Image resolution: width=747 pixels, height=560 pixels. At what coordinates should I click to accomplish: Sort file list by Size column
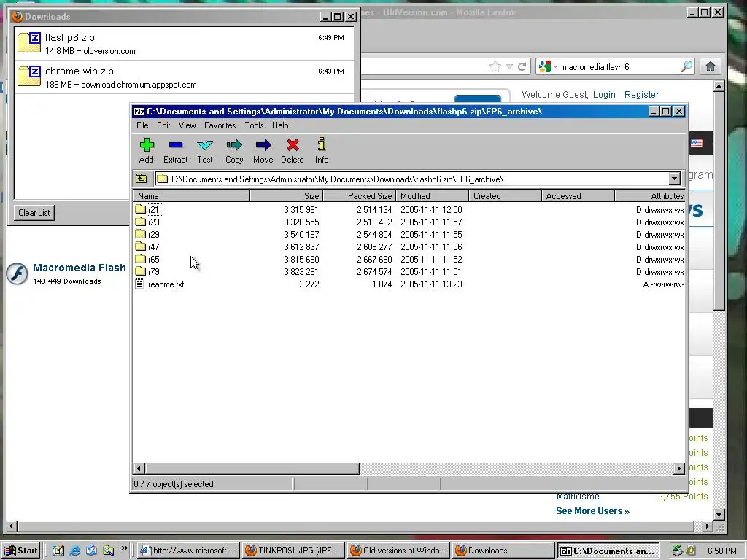pyautogui.click(x=286, y=195)
